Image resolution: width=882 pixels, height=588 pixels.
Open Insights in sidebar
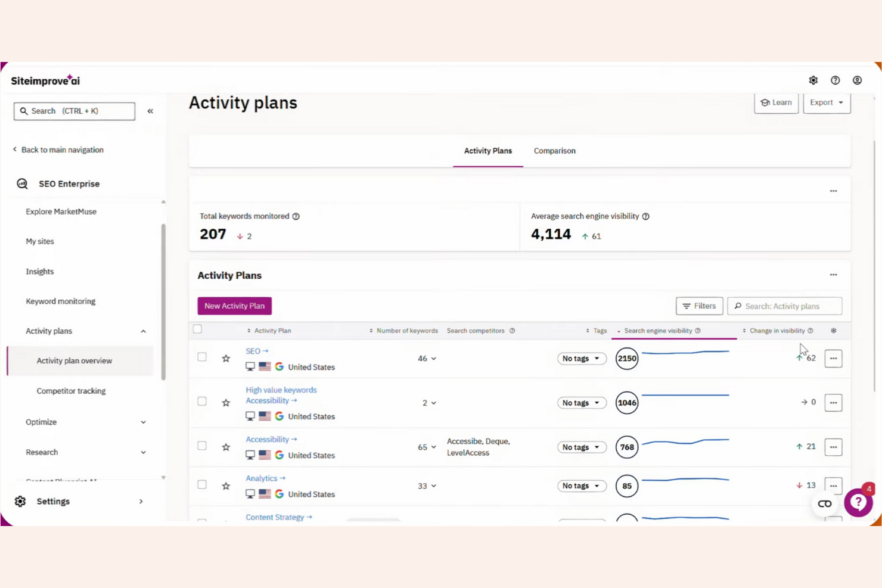(40, 272)
